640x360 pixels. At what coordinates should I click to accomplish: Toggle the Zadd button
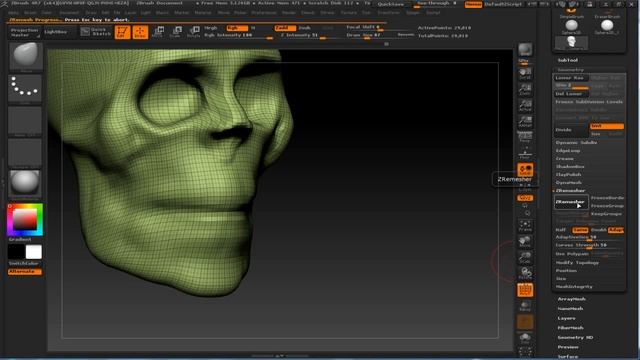point(285,28)
